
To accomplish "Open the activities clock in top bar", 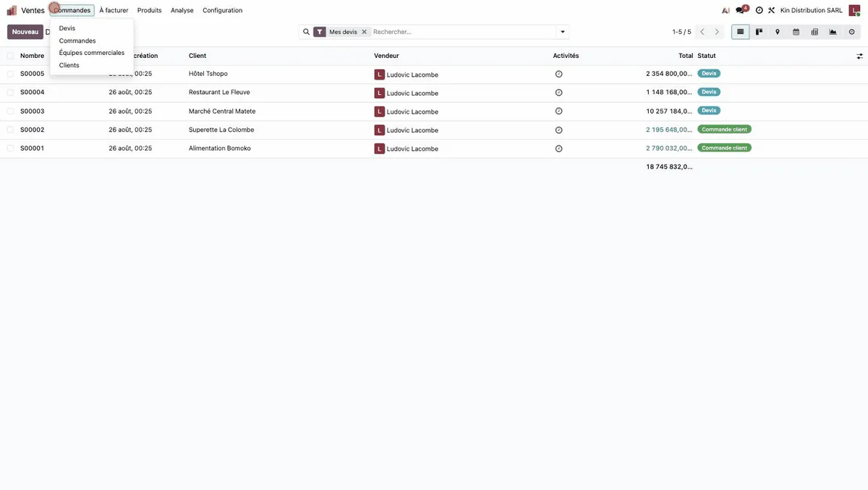I will pos(759,10).
